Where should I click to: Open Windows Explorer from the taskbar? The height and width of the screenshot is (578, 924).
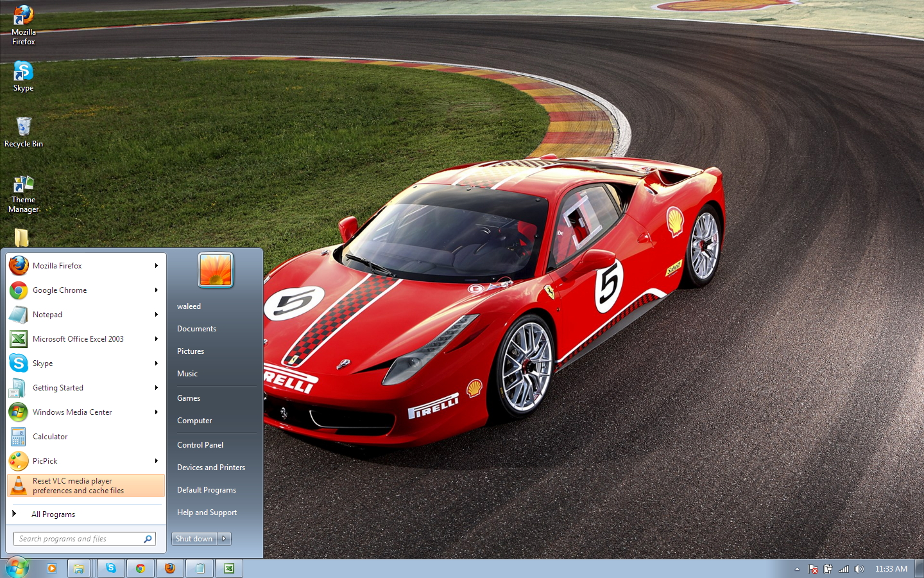(78, 568)
